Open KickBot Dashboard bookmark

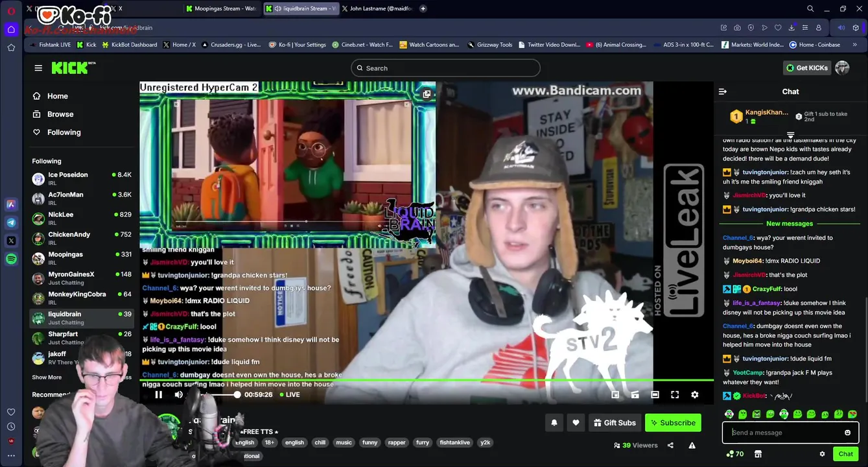tap(130, 45)
